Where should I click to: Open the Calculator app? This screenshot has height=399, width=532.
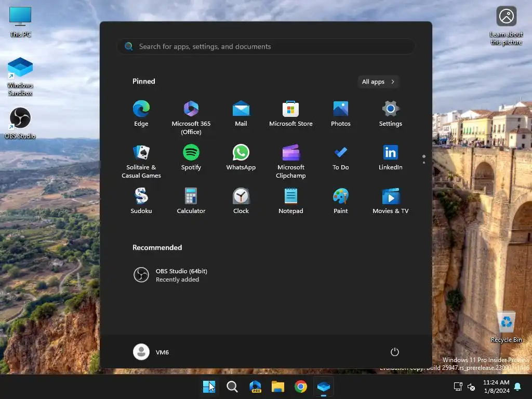coord(191,201)
